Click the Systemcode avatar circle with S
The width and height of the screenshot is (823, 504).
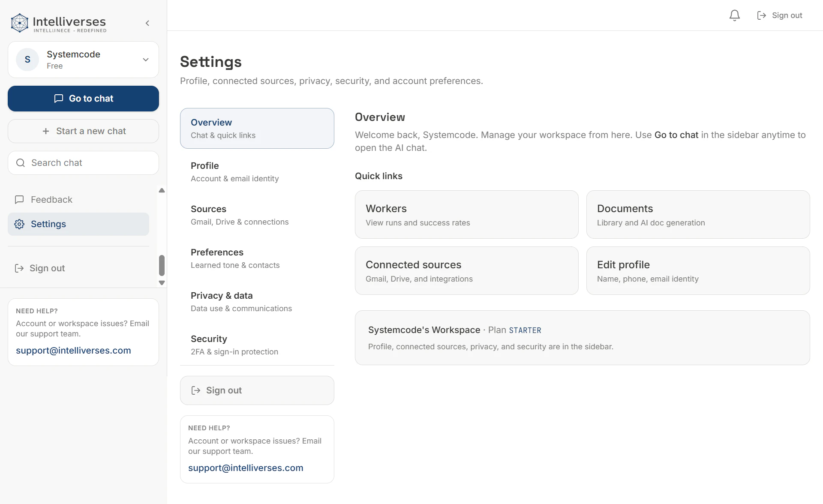click(x=27, y=60)
